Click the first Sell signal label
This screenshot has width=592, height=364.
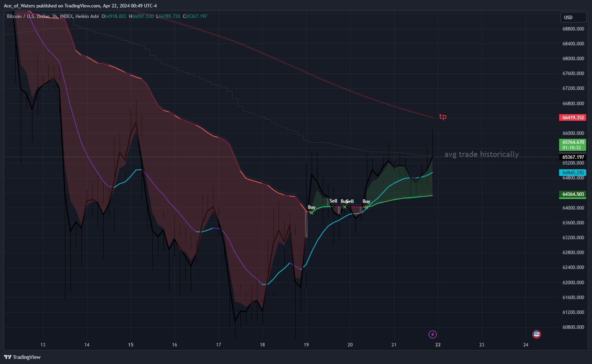pos(334,201)
